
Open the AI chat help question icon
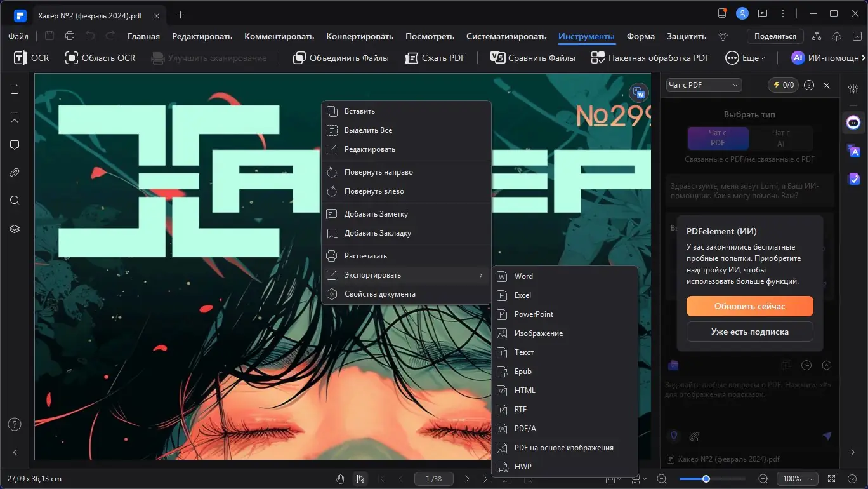(x=809, y=85)
